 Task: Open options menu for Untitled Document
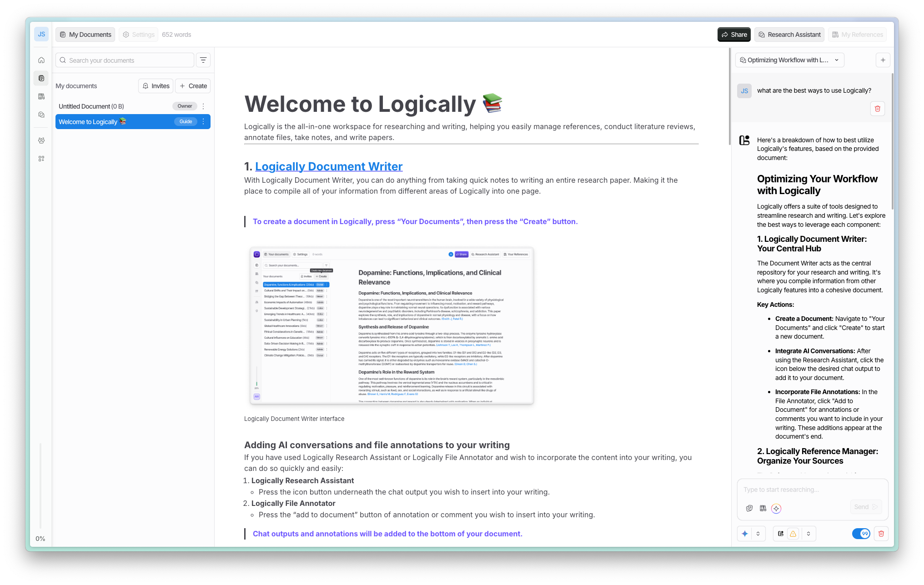point(203,106)
